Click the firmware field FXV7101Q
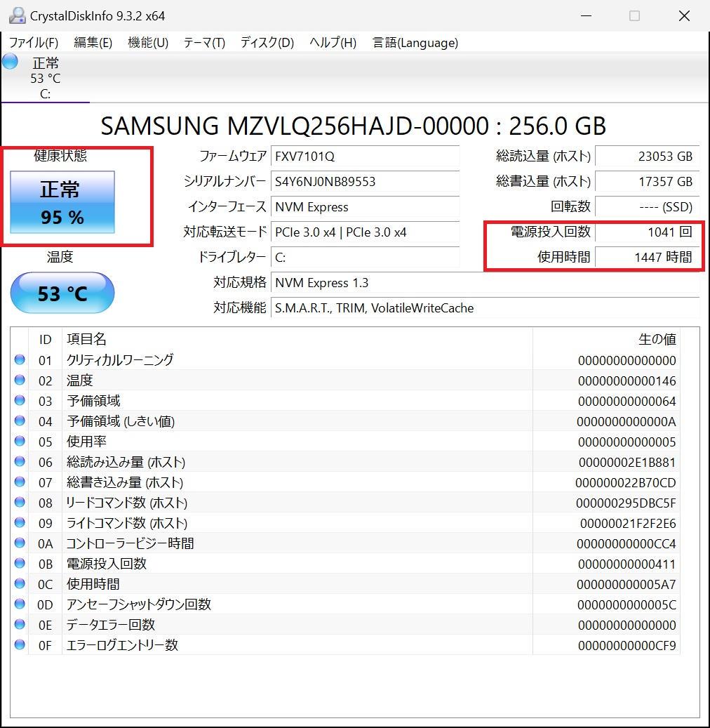Viewport: 710px width, 728px height. [365, 157]
